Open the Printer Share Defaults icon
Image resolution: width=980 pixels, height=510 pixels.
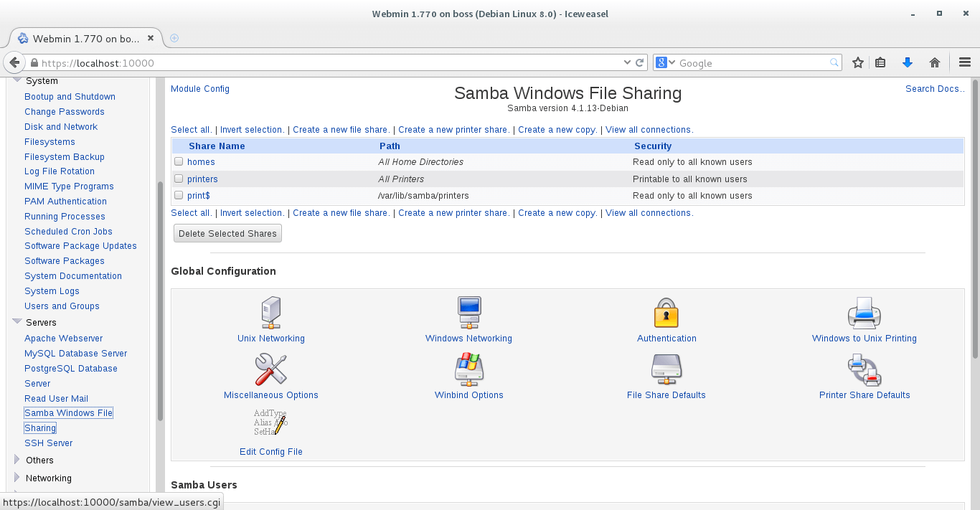(x=864, y=369)
